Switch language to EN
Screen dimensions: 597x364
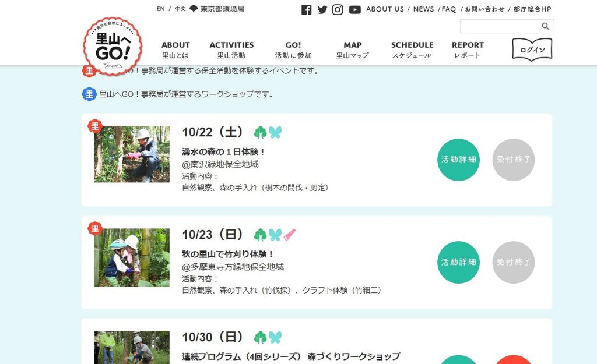pyautogui.click(x=161, y=9)
